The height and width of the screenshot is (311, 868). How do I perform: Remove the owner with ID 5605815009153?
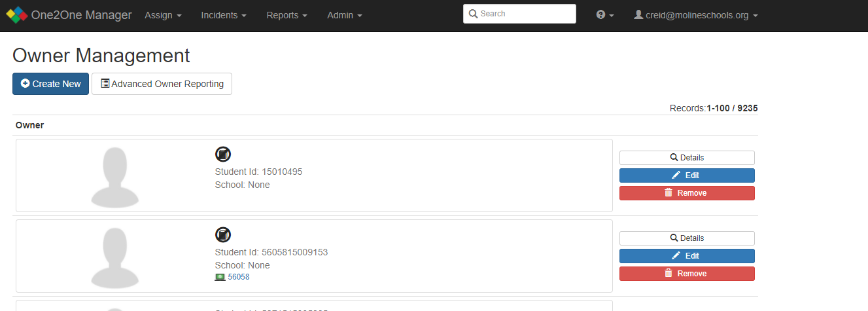pos(687,274)
